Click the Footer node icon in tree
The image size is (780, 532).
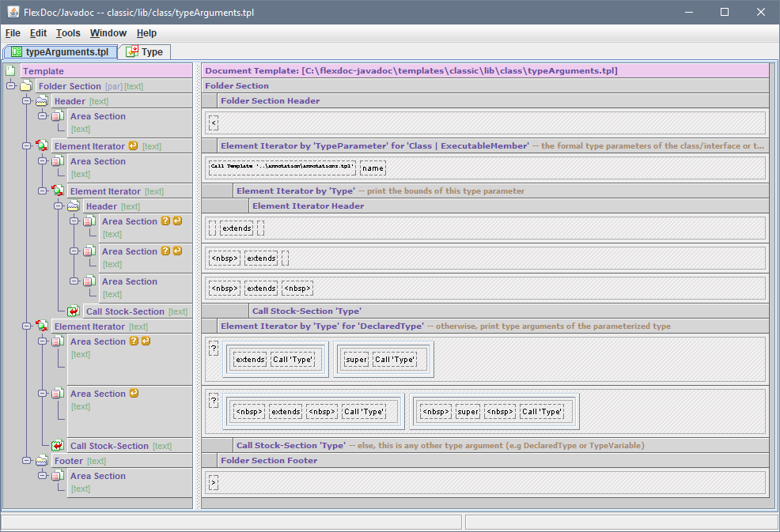click(41, 461)
